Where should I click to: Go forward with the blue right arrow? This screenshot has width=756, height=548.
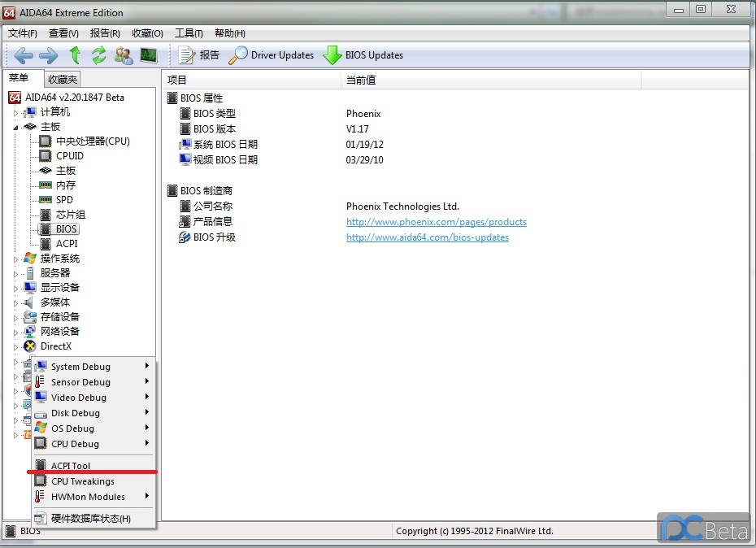tap(48, 55)
